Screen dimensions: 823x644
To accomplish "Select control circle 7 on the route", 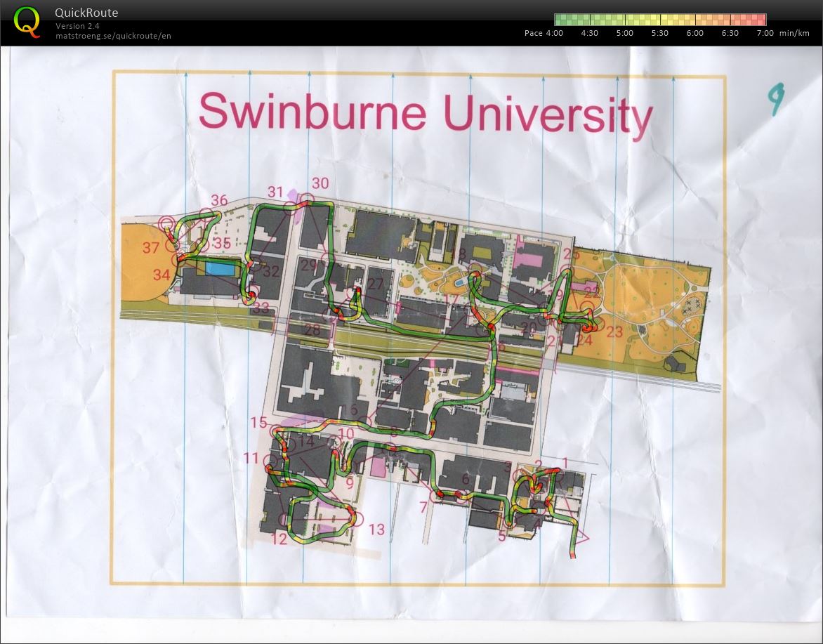I will pos(436,497).
